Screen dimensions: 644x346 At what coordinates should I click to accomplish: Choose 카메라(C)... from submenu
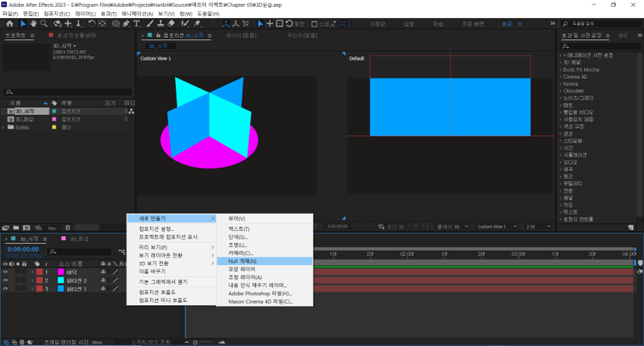click(264, 253)
